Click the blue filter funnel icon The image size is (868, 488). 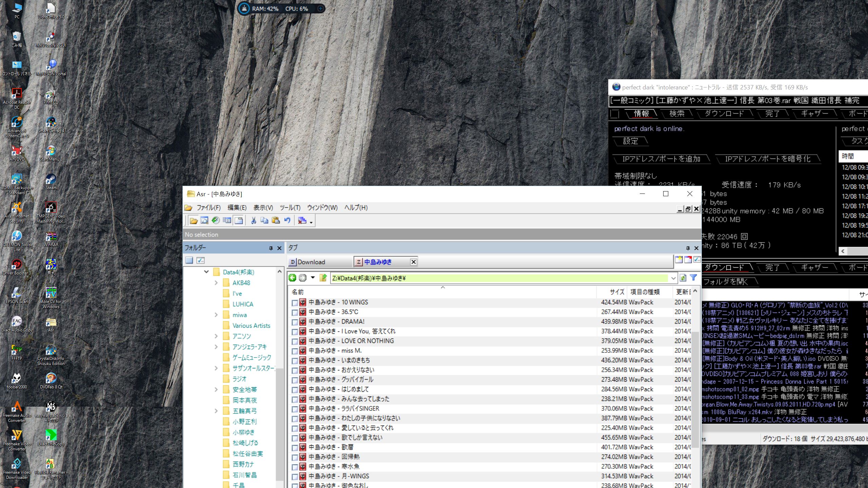point(693,278)
